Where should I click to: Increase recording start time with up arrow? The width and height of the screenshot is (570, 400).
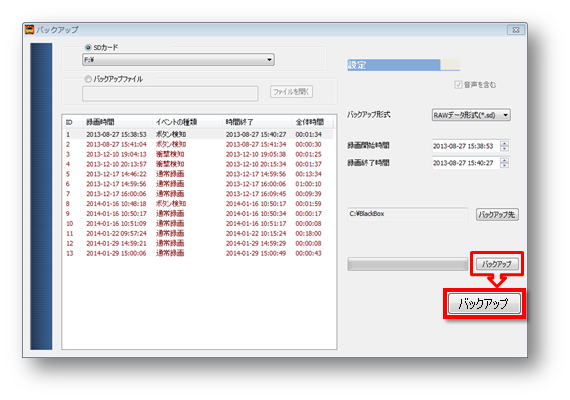504,143
